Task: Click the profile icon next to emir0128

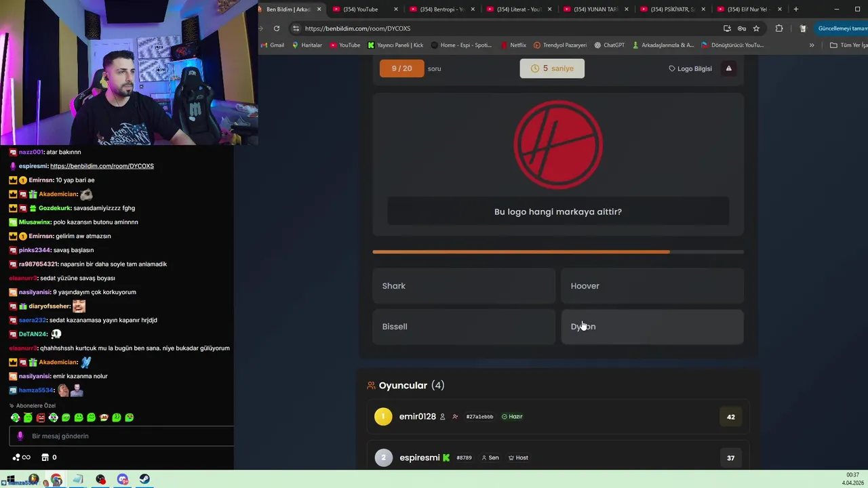Action: (x=443, y=417)
